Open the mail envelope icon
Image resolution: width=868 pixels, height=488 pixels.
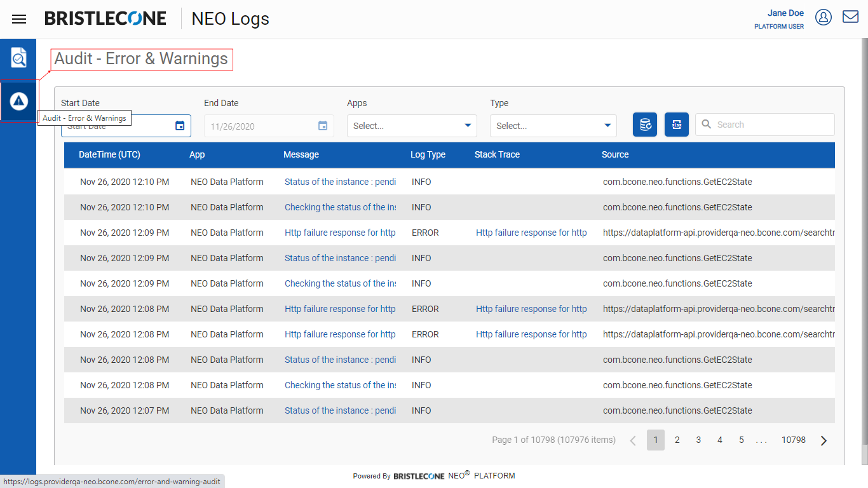point(850,17)
